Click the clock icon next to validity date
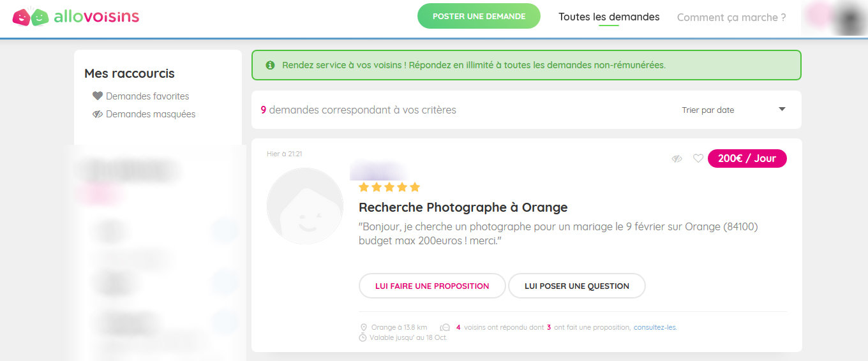The image size is (868, 361). coord(363,337)
